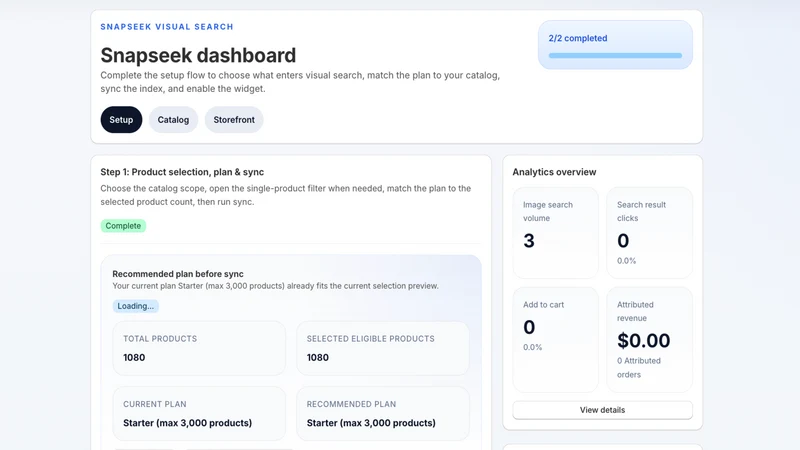
Task: Click the setup completion progress bar
Action: coord(615,56)
